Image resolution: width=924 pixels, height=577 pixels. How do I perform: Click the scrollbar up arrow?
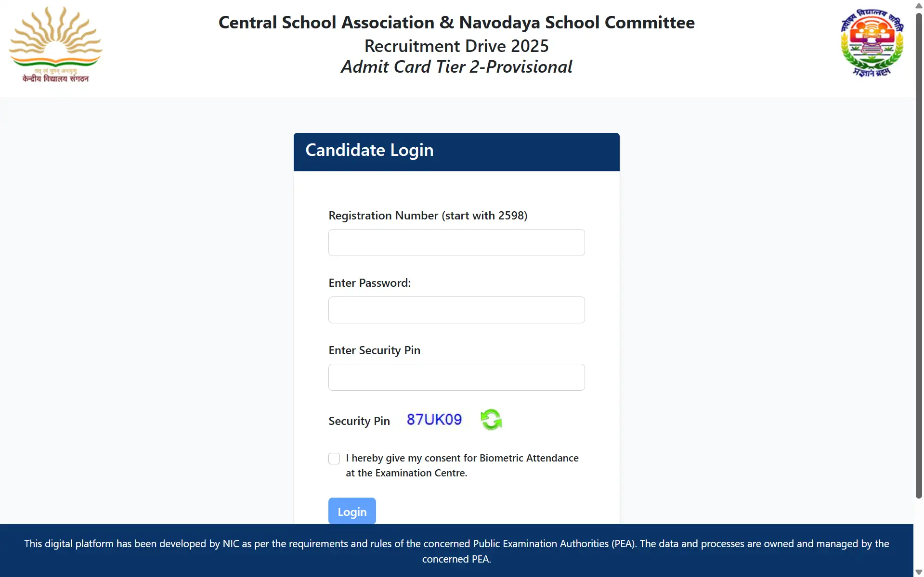(918, 6)
